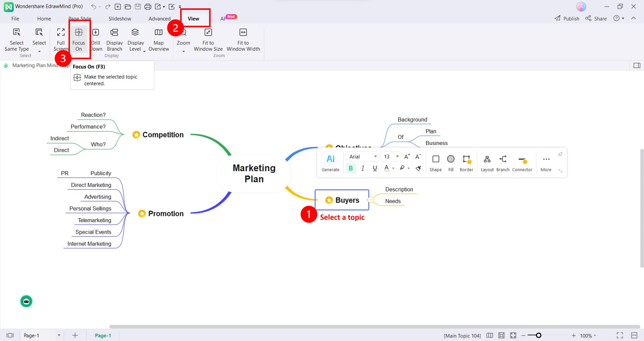Open the Arial font dropdown
644x341 pixels.
point(363,157)
